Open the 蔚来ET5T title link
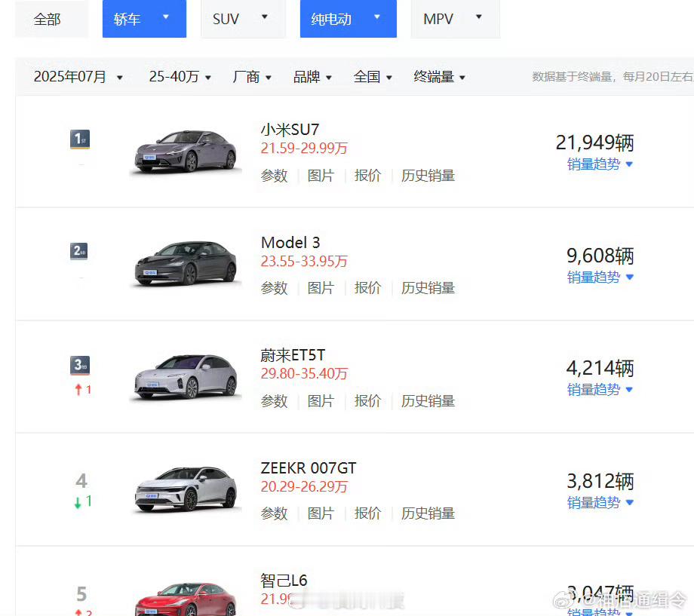The height and width of the screenshot is (616, 694). pyautogui.click(x=293, y=355)
